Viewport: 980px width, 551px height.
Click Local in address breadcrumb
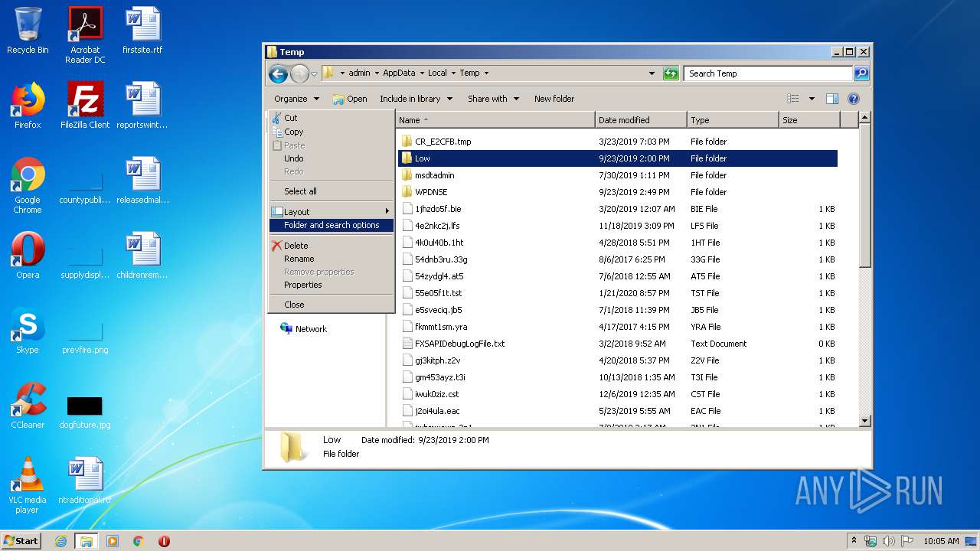click(437, 73)
